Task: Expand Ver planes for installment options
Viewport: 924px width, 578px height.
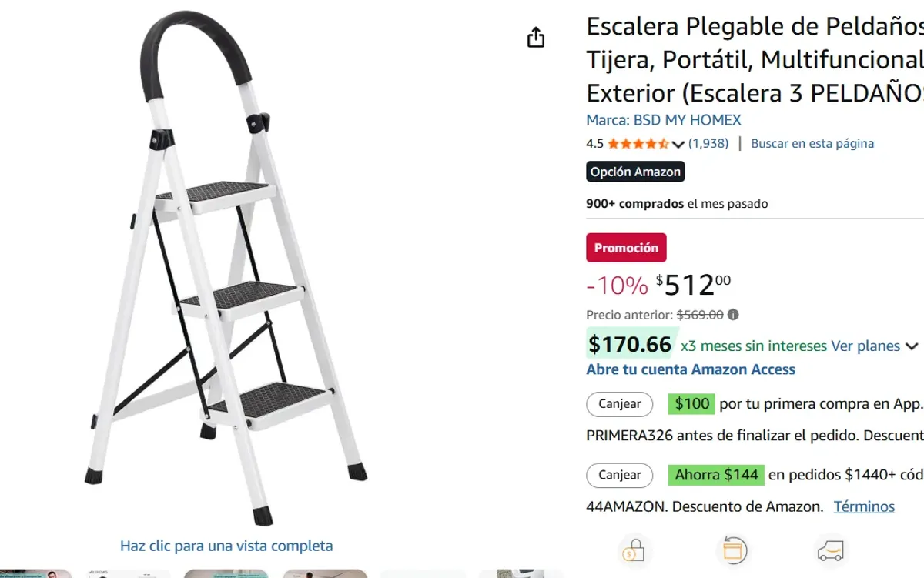Action: pyautogui.click(x=865, y=346)
